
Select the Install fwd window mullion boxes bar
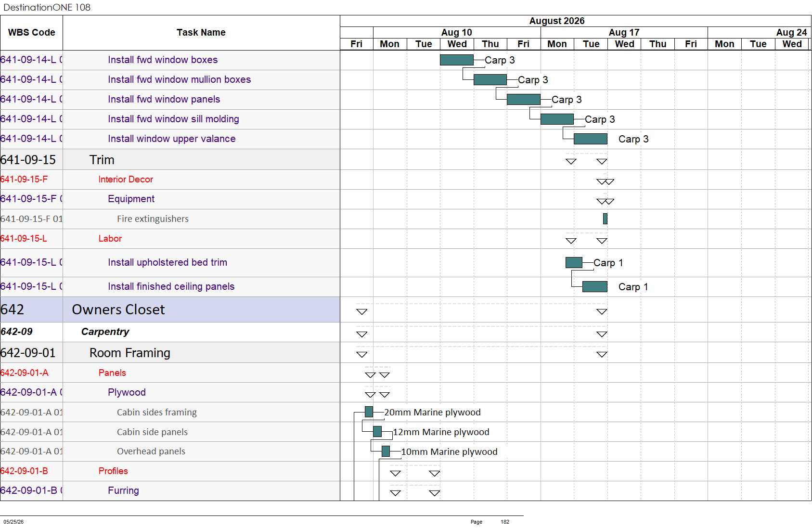(490, 79)
